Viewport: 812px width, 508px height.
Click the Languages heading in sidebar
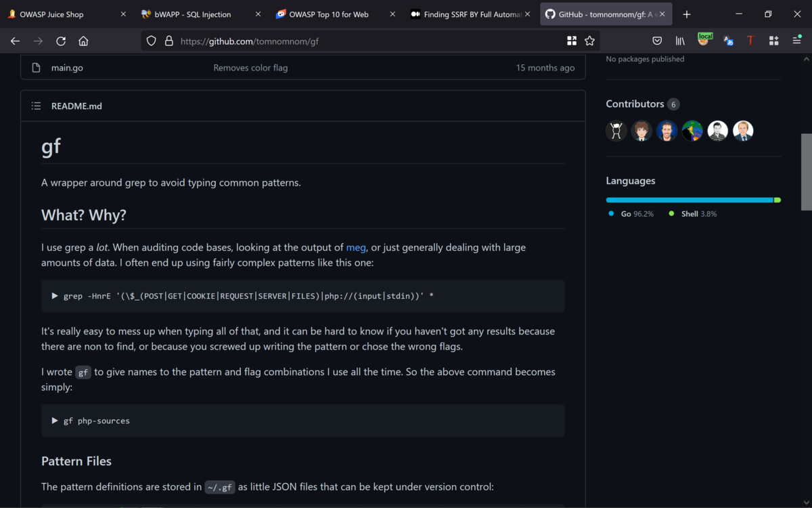pos(631,181)
